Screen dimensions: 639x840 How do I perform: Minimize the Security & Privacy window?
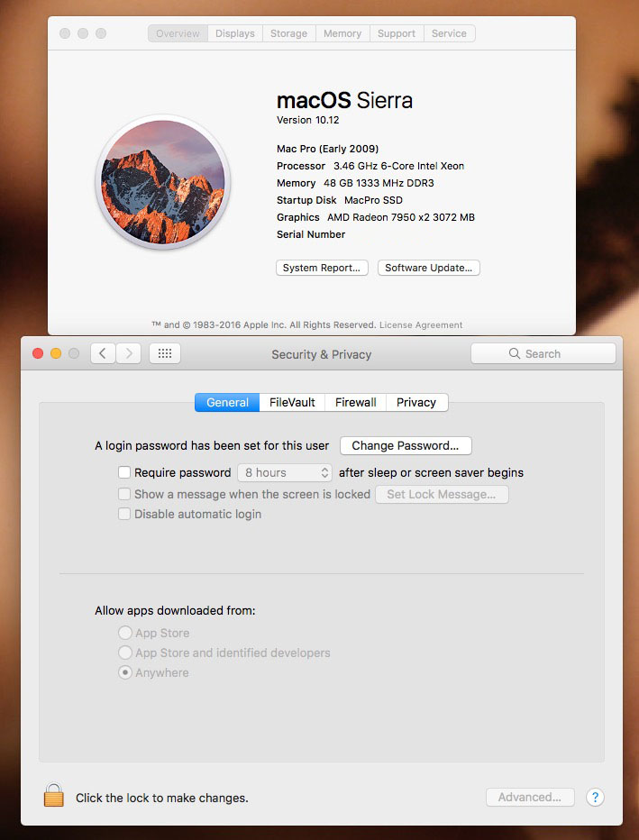tap(56, 353)
